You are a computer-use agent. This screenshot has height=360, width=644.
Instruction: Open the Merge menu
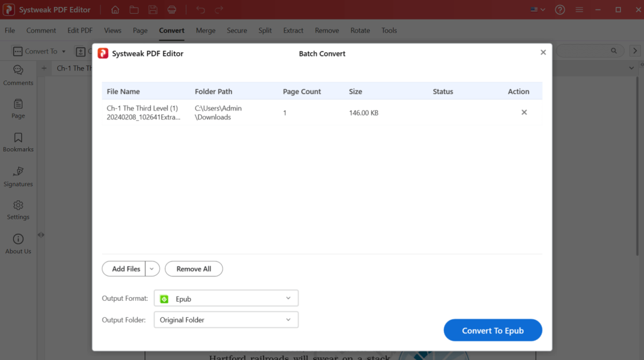206,30
